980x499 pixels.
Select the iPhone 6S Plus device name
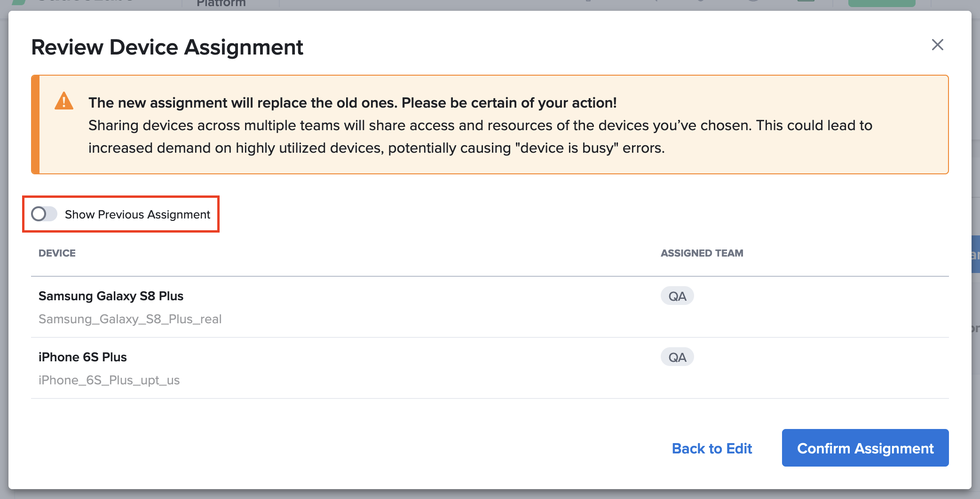pos(83,357)
